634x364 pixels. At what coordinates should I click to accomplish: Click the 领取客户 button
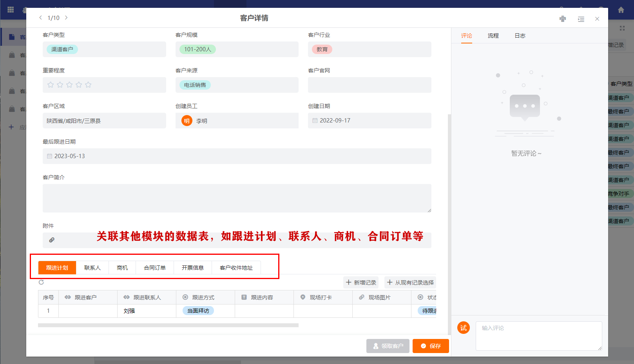(388, 346)
